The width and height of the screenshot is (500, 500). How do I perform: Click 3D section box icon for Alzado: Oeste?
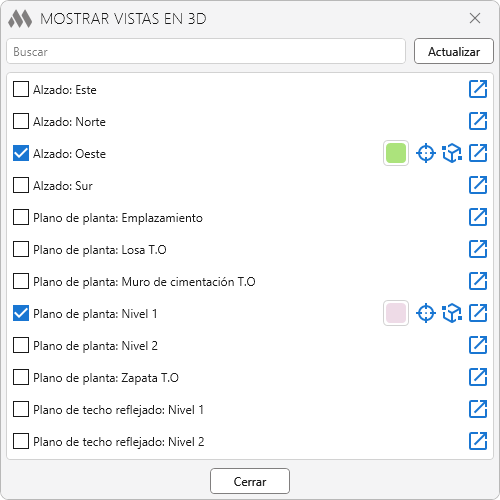coord(452,153)
